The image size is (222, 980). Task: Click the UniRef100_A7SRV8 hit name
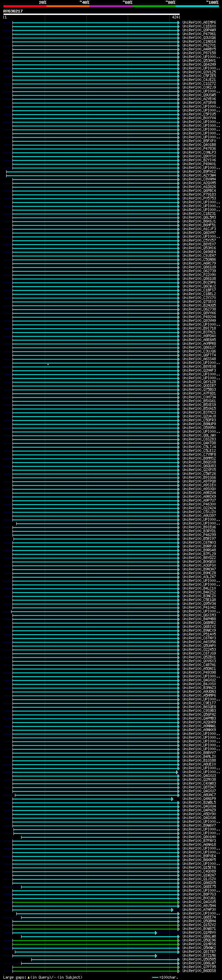click(199, 103)
